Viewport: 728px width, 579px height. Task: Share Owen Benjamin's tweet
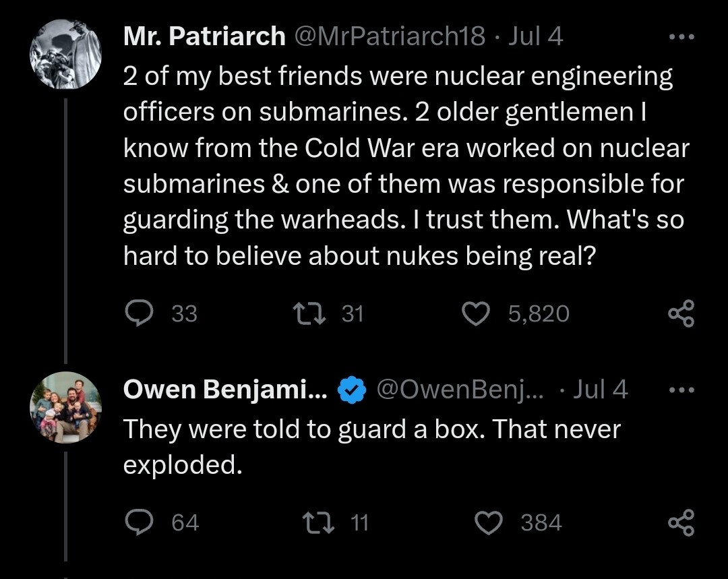tap(679, 523)
